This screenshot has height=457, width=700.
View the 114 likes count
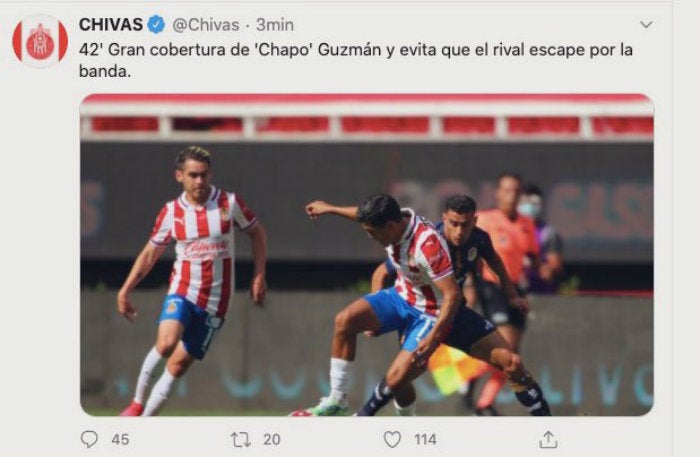coord(425,440)
